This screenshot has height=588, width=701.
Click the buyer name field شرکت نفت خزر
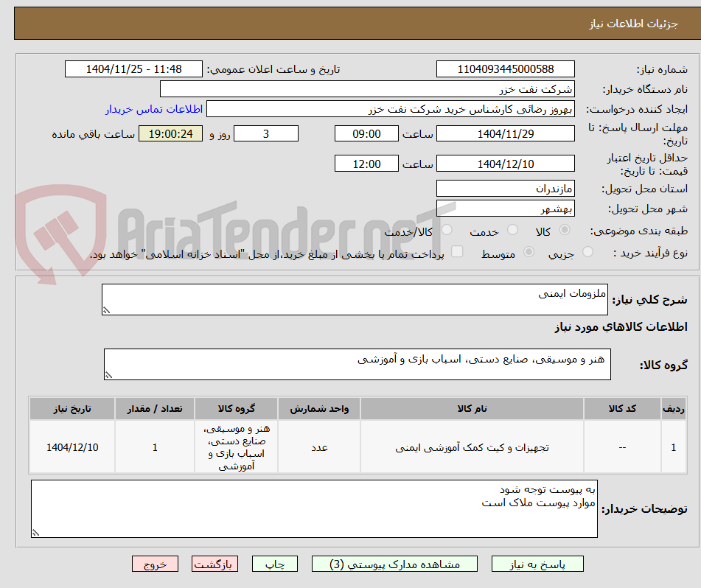[x=367, y=89]
